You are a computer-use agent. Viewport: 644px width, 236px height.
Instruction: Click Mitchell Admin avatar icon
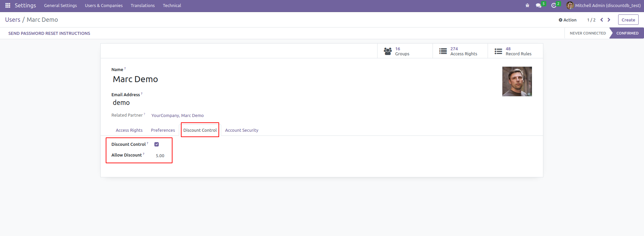(570, 5)
